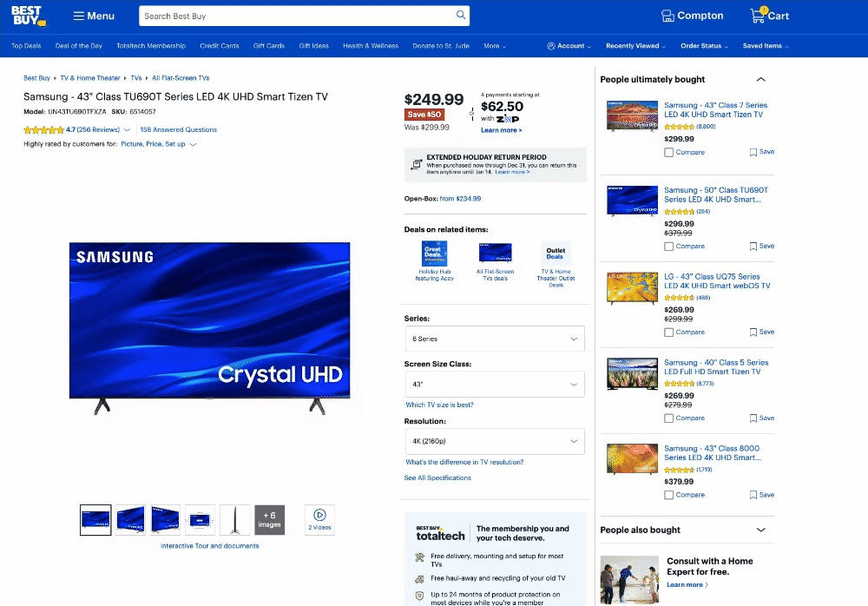Open Interactive Tour and documents
Viewport: 868px width, 606px height.
coord(210,545)
